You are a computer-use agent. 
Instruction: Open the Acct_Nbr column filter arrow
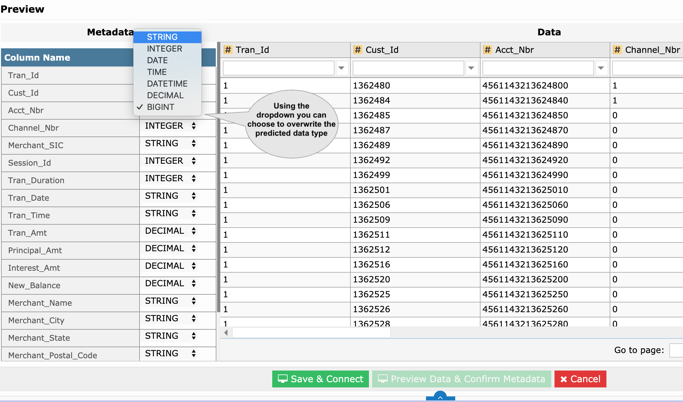(x=601, y=68)
